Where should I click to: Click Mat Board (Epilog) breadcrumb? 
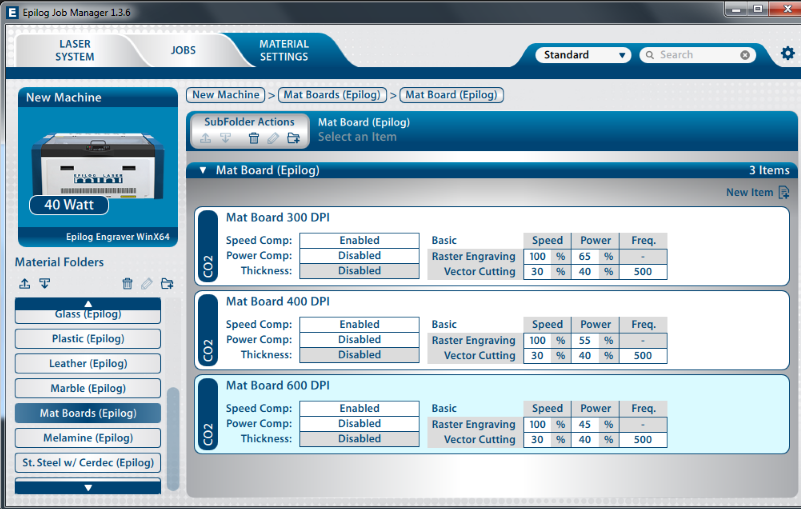click(451, 95)
